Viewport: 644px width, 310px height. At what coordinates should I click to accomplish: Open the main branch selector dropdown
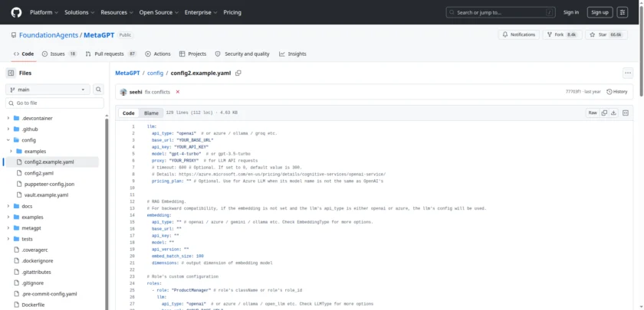coord(48,90)
